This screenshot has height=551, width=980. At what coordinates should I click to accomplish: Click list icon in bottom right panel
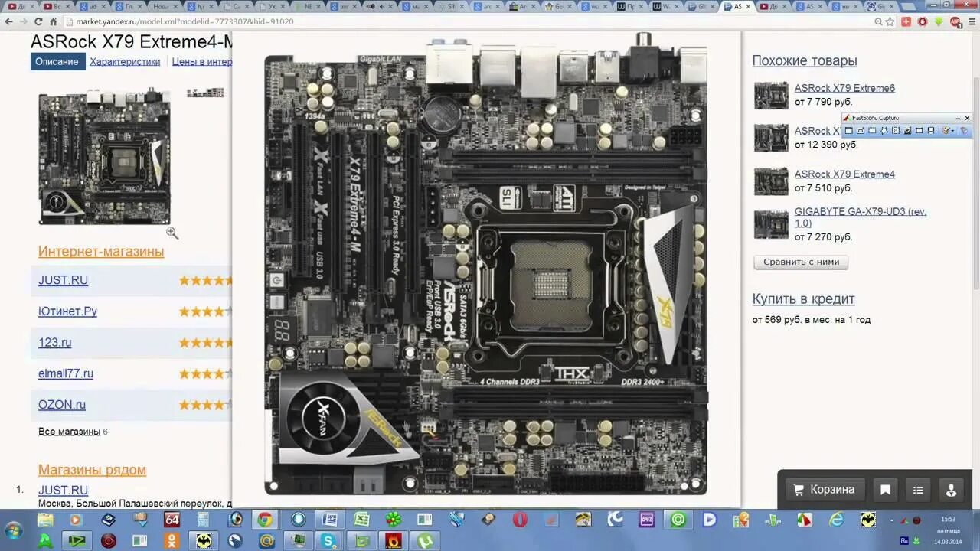(918, 490)
